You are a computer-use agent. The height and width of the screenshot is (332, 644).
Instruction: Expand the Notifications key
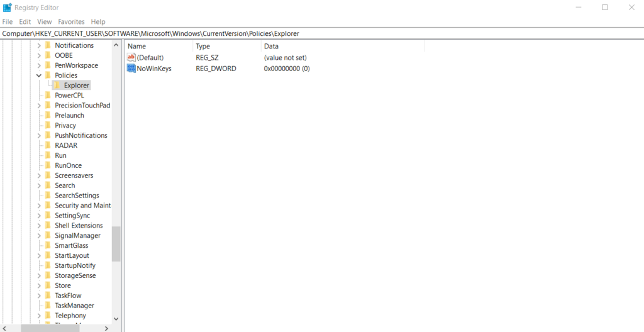click(x=39, y=46)
